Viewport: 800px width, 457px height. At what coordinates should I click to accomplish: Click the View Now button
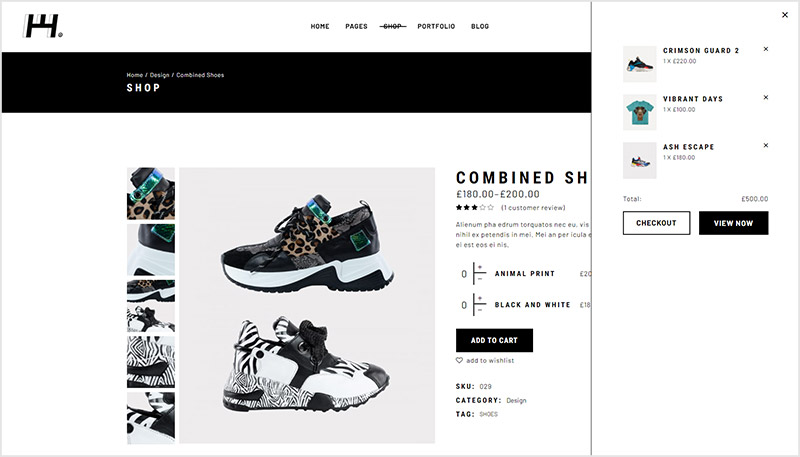click(733, 223)
